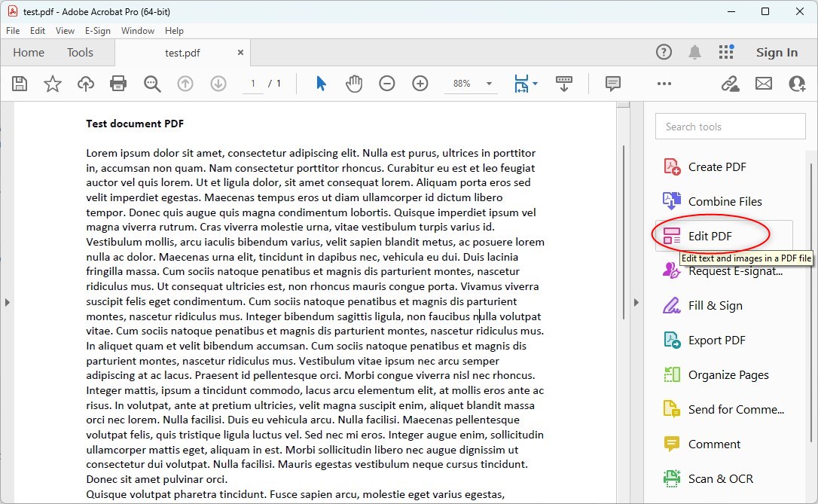Click the Zoom in plus icon
The width and height of the screenshot is (818, 504).
click(420, 84)
